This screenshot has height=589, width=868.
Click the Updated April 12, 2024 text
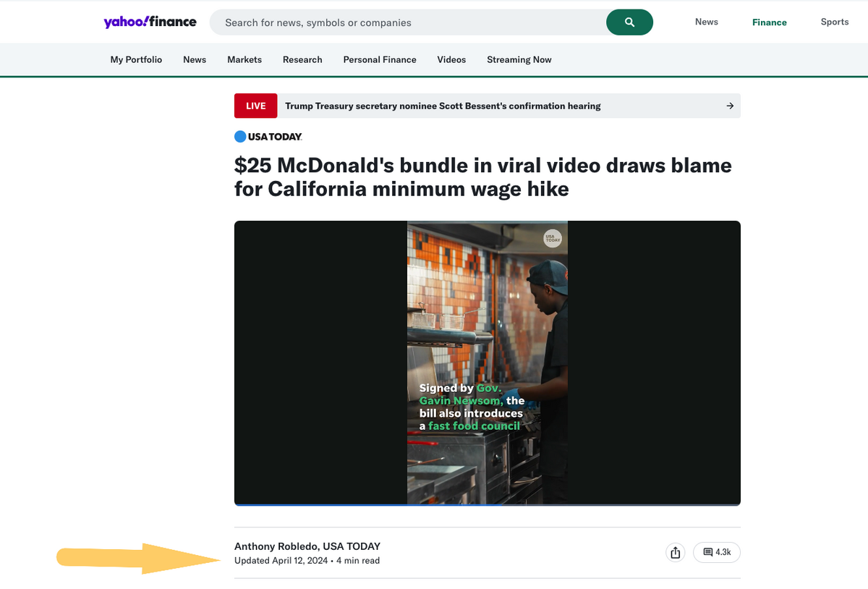click(281, 561)
